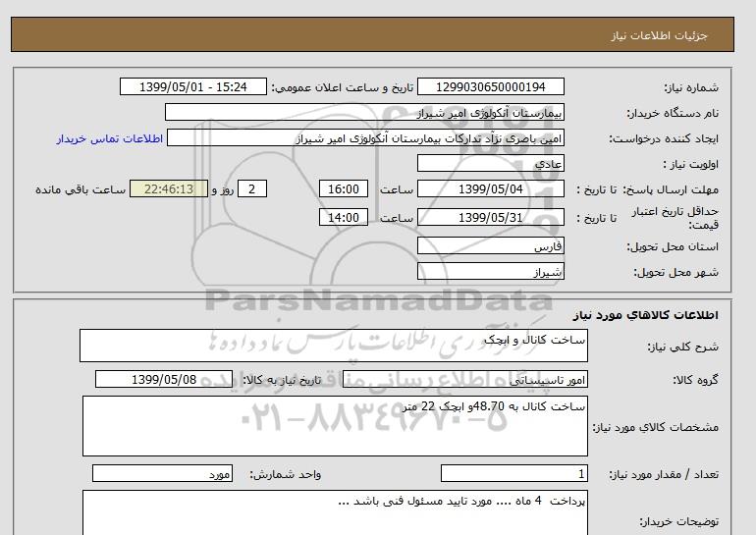Click the need date field 1399/05/08

pos(164,379)
